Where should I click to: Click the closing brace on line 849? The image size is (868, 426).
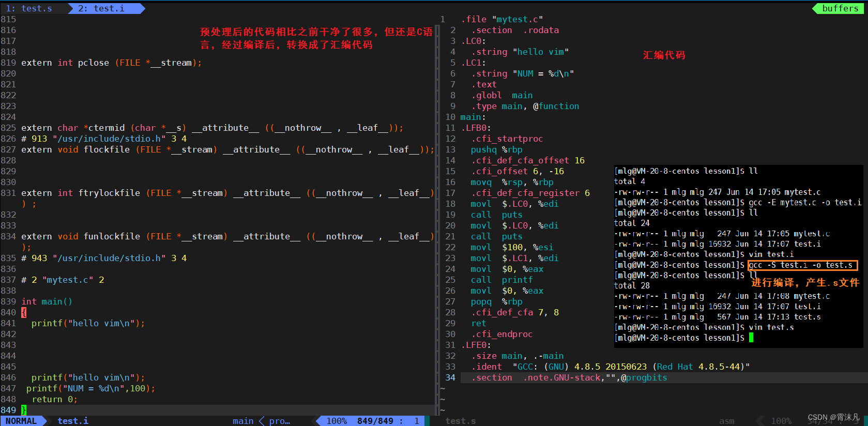24,410
